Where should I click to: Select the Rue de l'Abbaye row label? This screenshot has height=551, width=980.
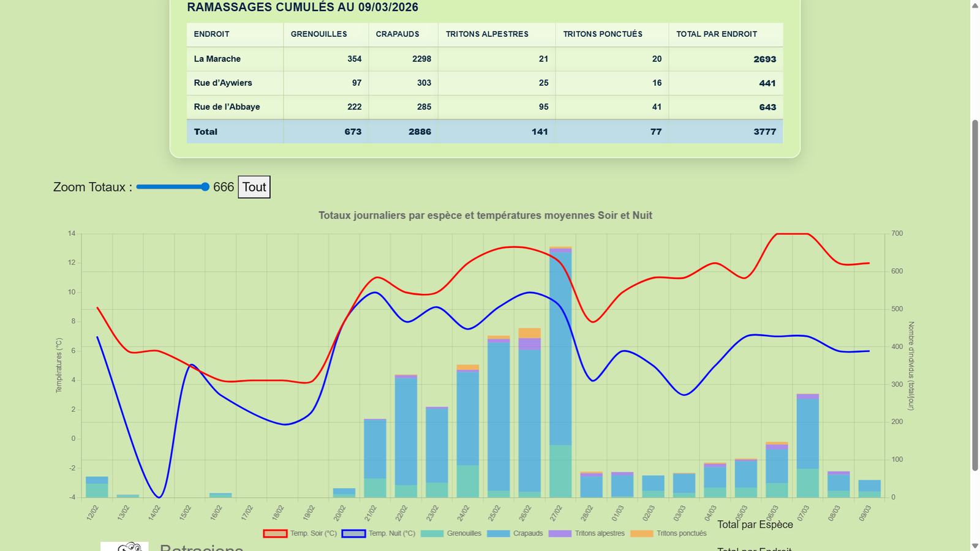227,107
